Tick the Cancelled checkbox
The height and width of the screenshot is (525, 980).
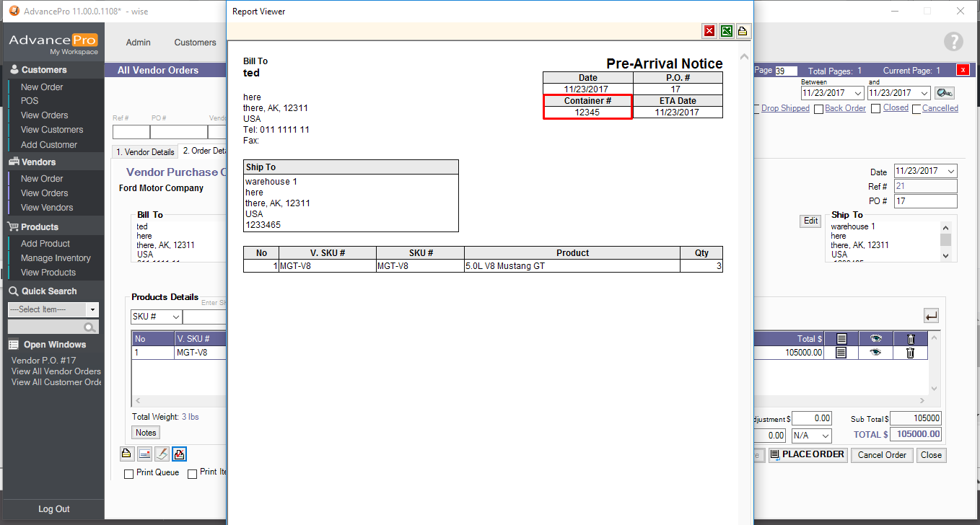(x=916, y=109)
